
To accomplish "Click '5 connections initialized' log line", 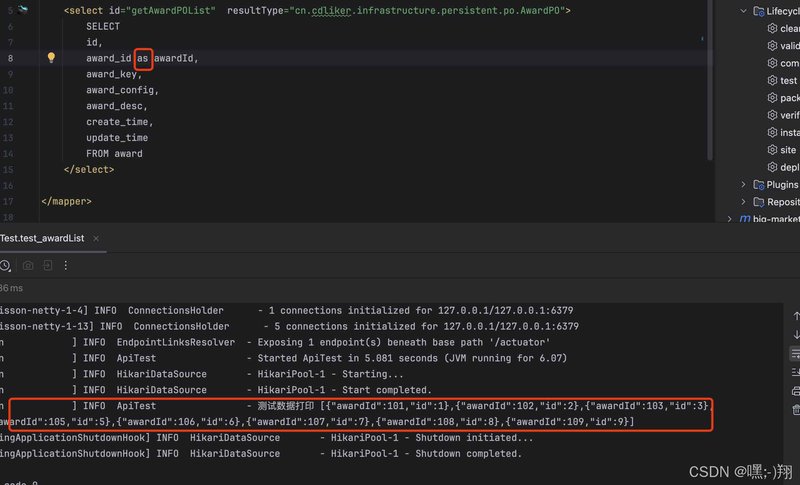I will 427,326.
